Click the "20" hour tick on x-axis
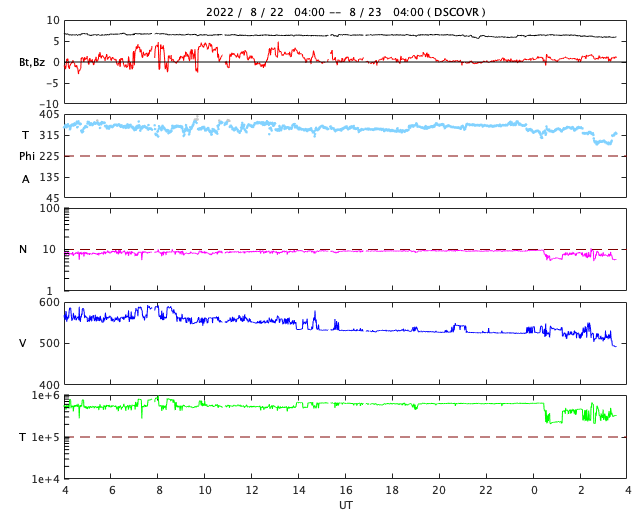Viewport: 640px width, 512px height. pos(439,490)
